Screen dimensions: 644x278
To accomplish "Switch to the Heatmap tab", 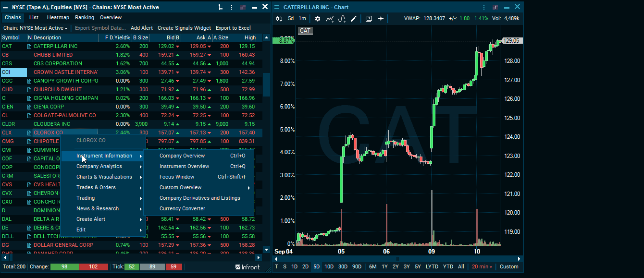I will (58, 17).
